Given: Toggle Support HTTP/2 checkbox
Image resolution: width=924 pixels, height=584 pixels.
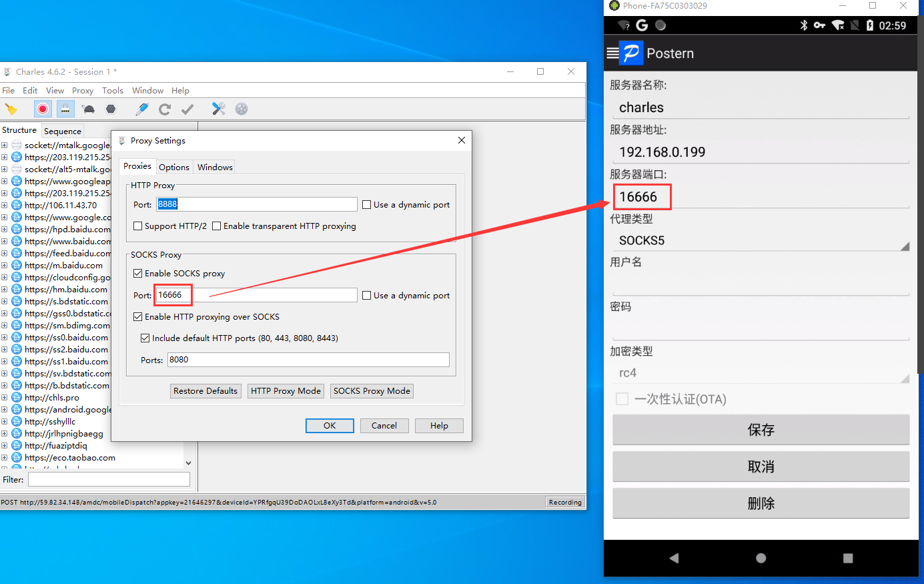Looking at the screenshot, I should (x=138, y=226).
